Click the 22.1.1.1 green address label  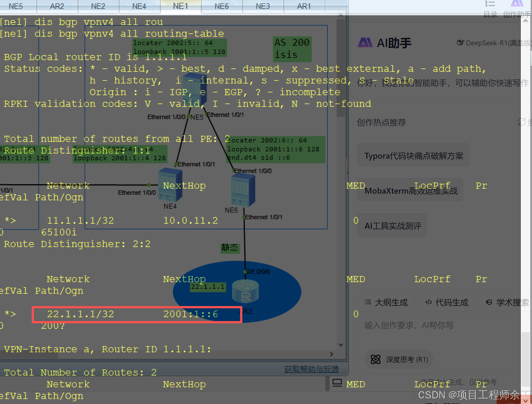208,287
